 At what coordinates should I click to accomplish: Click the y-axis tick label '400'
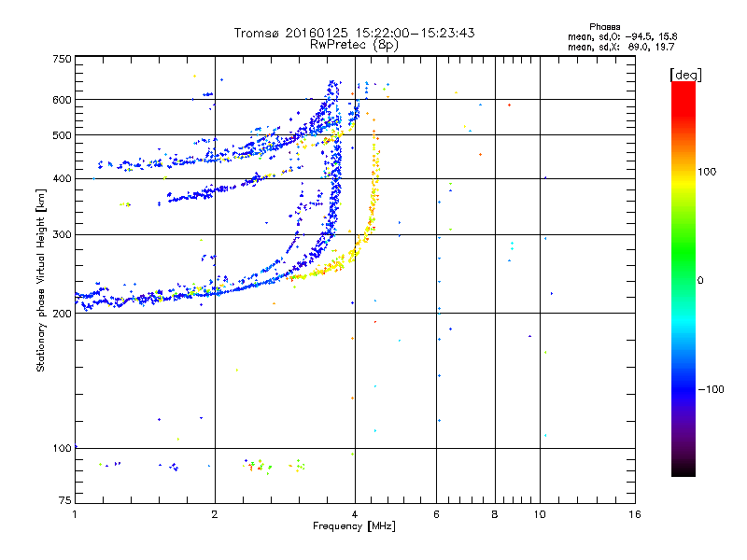click(62, 178)
